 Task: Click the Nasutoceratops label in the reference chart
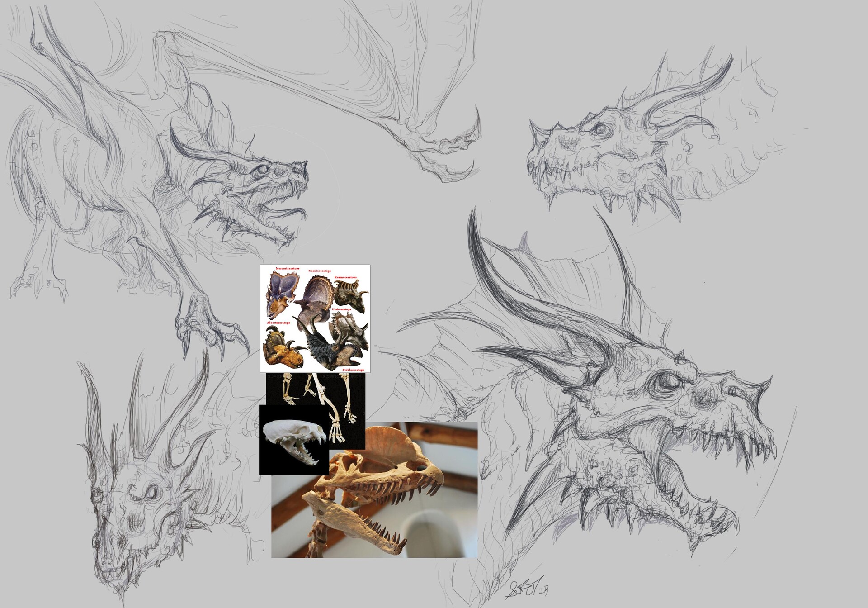tap(320, 271)
